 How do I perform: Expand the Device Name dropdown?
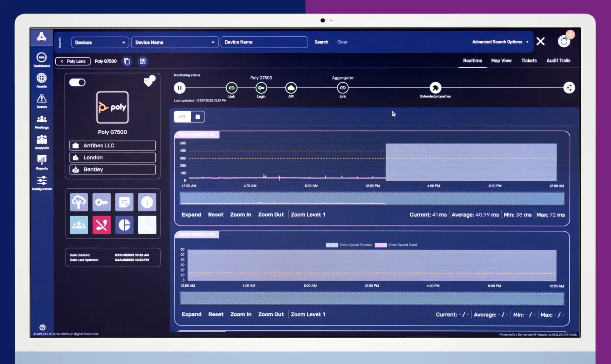tap(174, 42)
